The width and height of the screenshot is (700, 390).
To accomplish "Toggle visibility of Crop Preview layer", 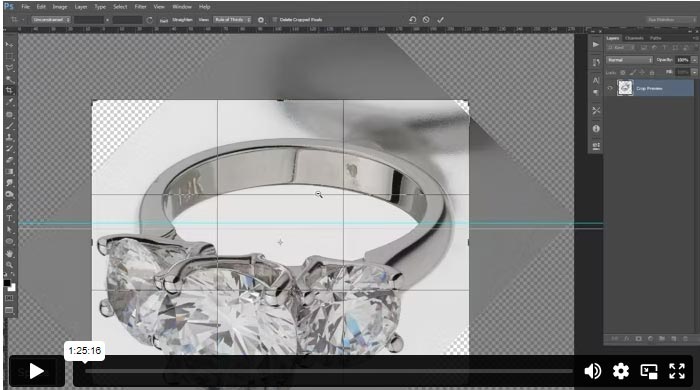I will 610,88.
